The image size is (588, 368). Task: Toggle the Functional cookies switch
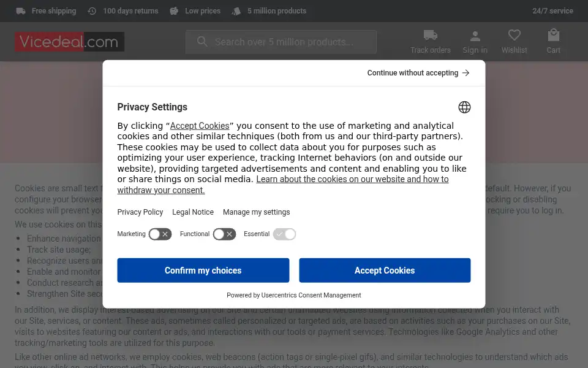tap(224, 234)
